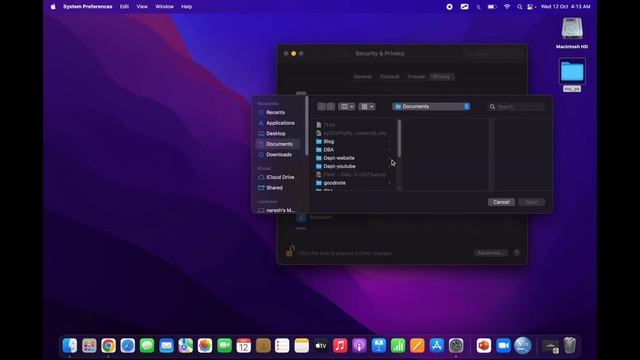640x360 pixels.
Task: Click the Wi-Fi icon in menu bar
Action: 507,7
